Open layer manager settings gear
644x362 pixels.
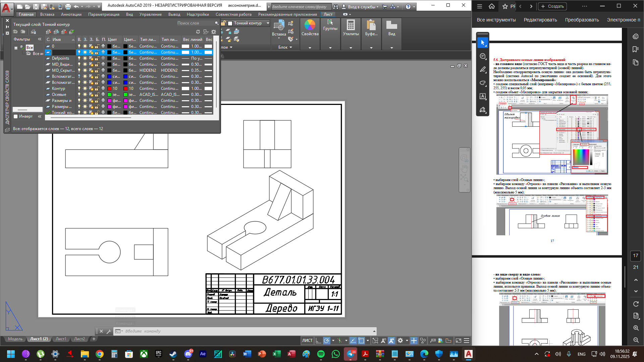pos(214,32)
